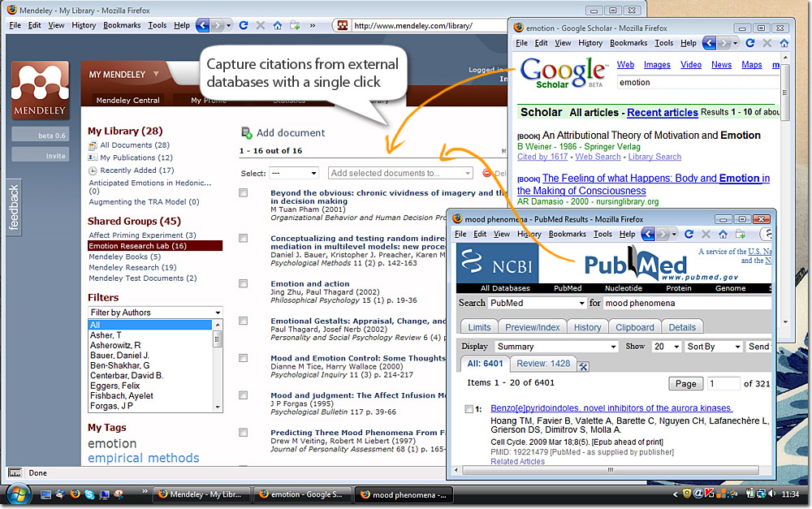The height and width of the screenshot is (509, 812).
Task: Open the forward history dropdown in Mendeley window
Action: [229, 25]
